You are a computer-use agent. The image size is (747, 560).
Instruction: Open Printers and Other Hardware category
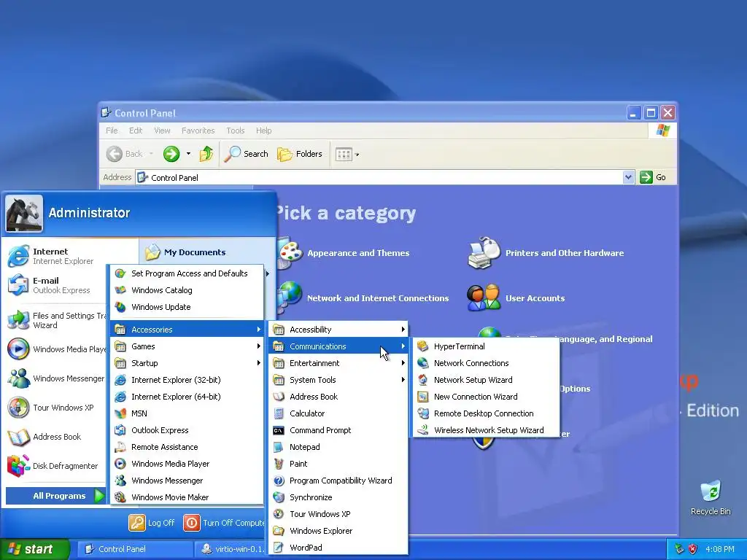click(546, 252)
